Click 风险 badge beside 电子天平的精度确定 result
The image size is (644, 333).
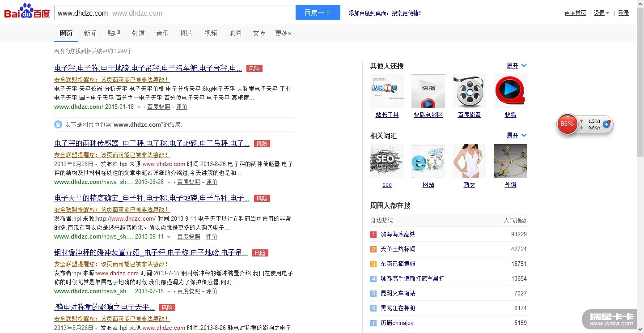(x=262, y=198)
